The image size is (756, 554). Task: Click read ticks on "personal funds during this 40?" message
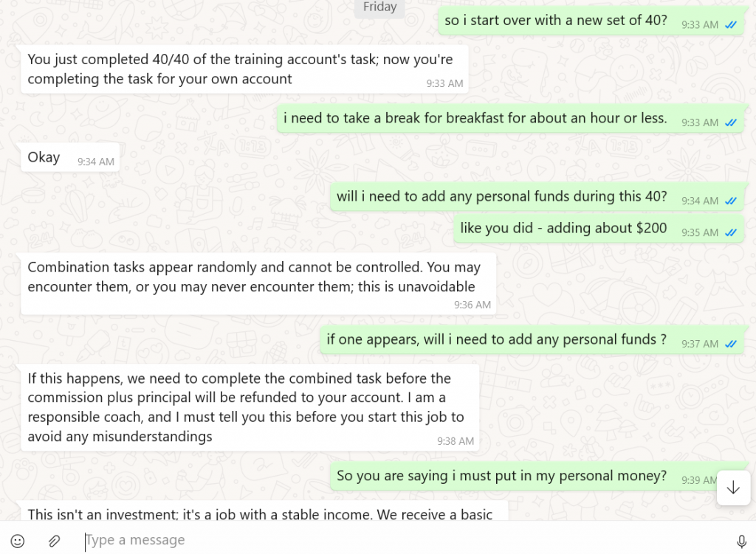731,201
